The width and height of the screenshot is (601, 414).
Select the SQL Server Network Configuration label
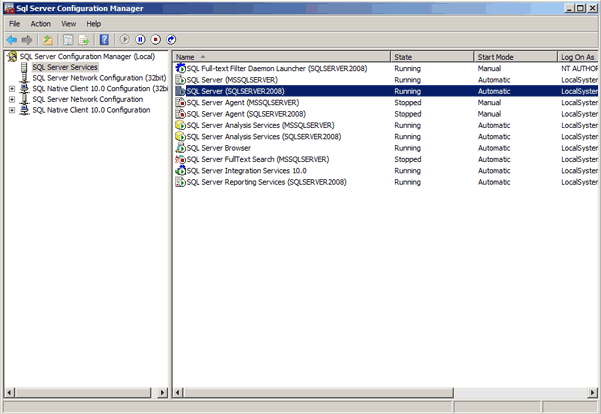tap(88, 99)
